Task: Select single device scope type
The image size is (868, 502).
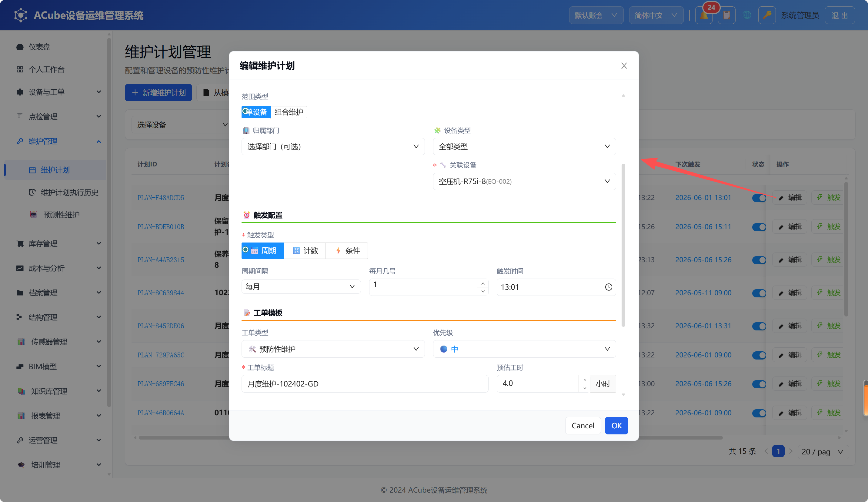Action: click(256, 112)
